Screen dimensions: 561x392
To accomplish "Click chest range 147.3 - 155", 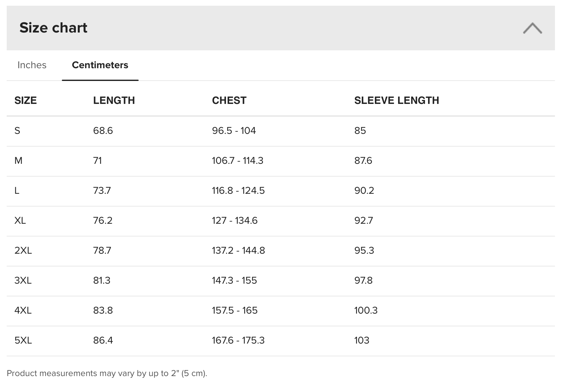I will tap(234, 280).
